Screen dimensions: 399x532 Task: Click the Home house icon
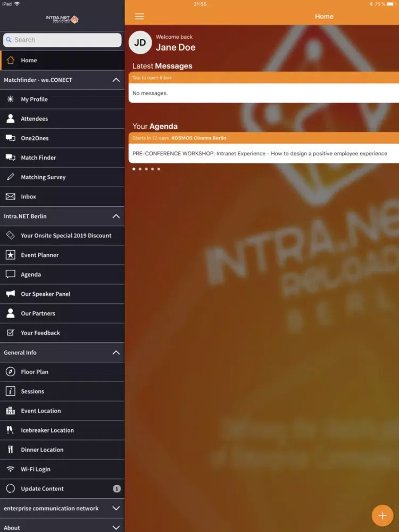click(11, 60)
